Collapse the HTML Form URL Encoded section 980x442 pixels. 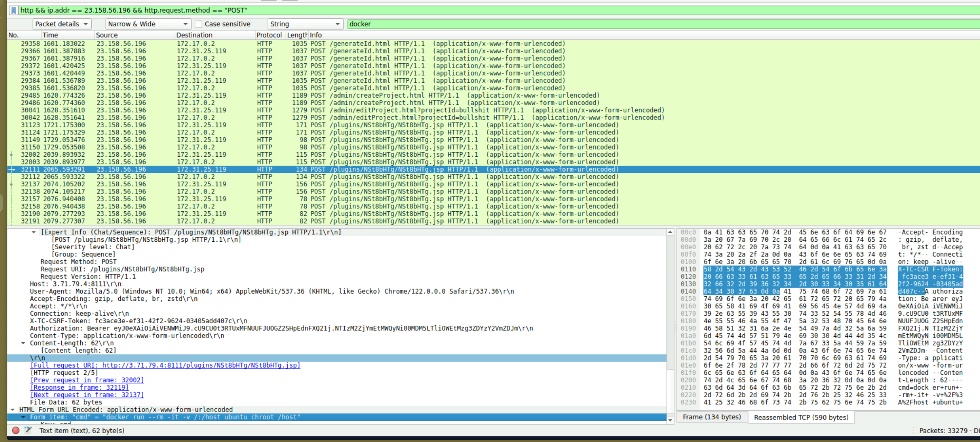point(14,409)
